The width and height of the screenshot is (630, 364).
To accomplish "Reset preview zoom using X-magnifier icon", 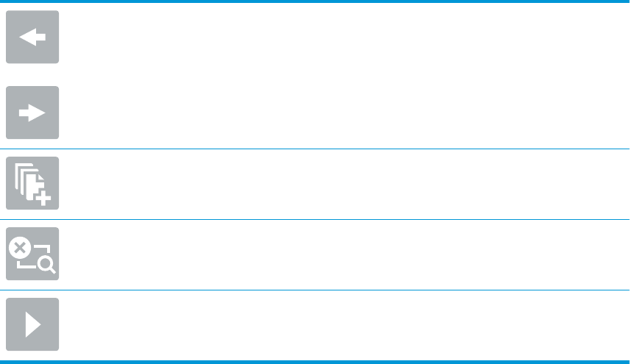I will point(32,254).
